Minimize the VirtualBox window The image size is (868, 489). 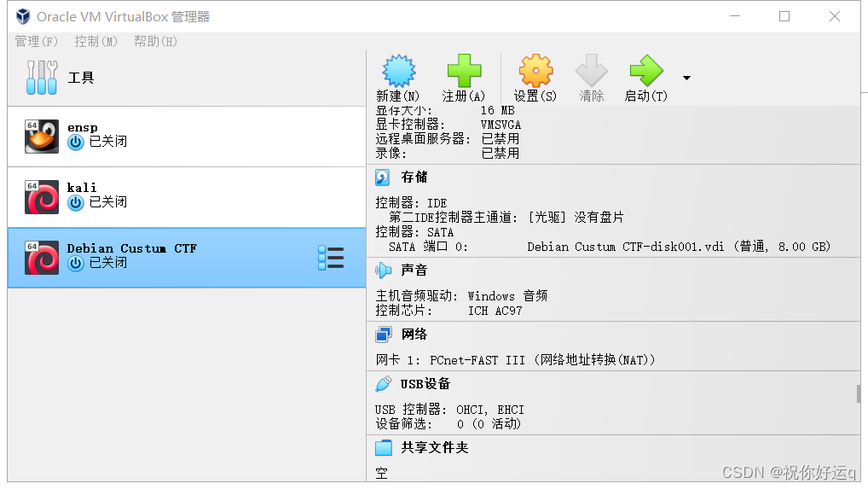pos(735,16)
